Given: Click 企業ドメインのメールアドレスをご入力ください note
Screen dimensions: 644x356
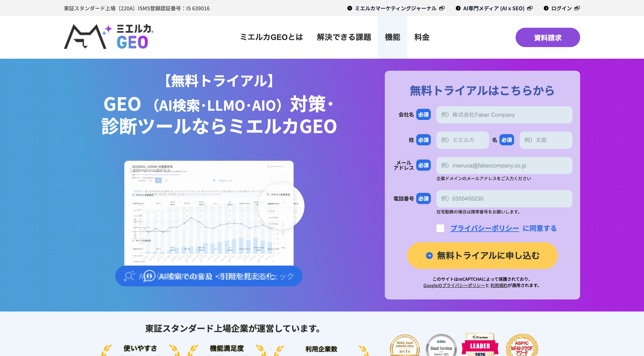Looking at the screenshot, I should pyautogui.click(x=484, y=178).
